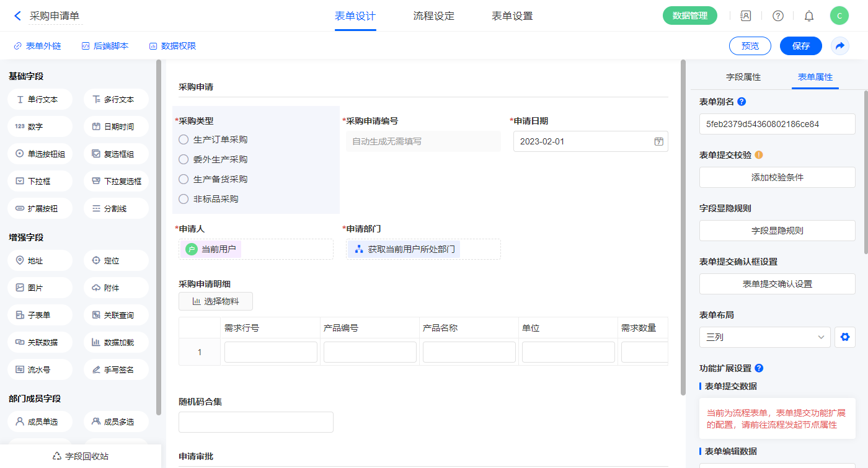The image size is (868, 468).
Task: Open the layout settings gear icon
Action: pyautogui.click(x=844, y=337)
